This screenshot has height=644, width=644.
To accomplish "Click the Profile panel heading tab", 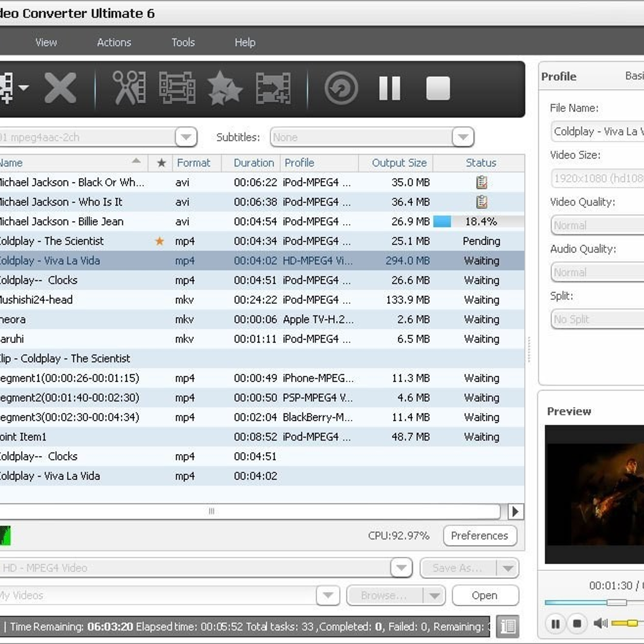I will click(x=559, y=76).
